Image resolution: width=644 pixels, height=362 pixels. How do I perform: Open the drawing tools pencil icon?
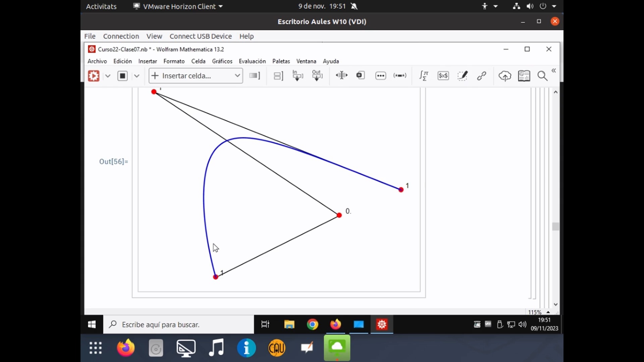coord(463,76)
